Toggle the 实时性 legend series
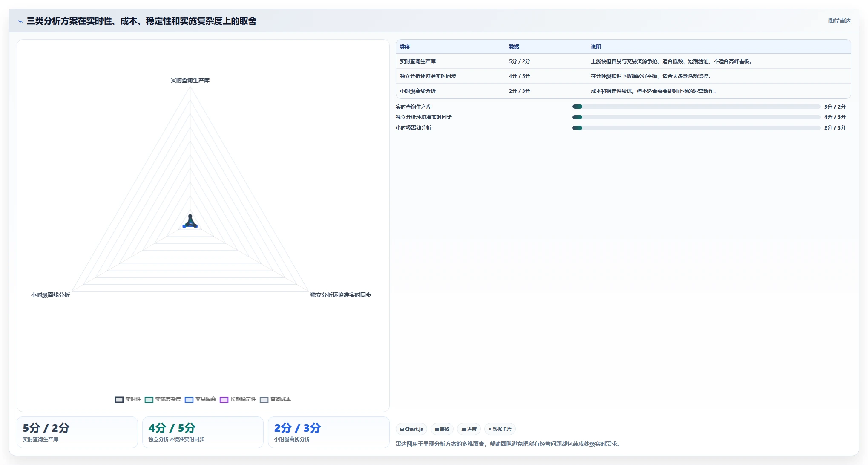Viewport: 868px width, 465px height. point(128,399)
